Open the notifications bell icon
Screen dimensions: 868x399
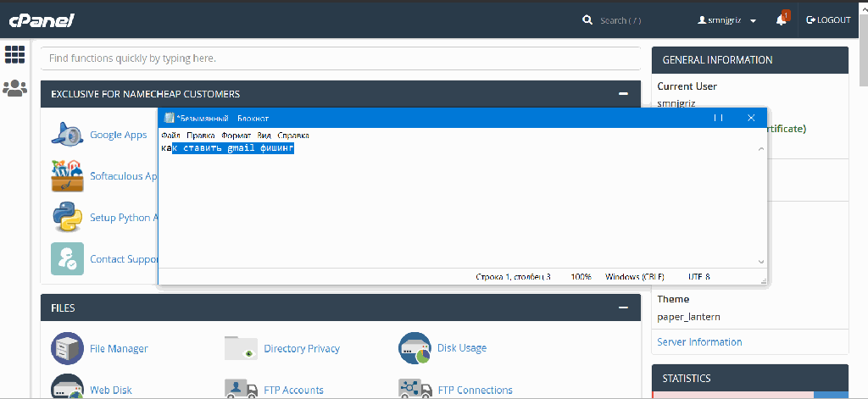(x=781, y=19)
